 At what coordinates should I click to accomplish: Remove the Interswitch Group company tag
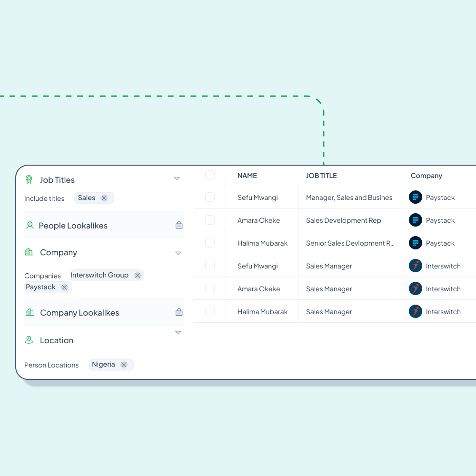coord(138,275)
